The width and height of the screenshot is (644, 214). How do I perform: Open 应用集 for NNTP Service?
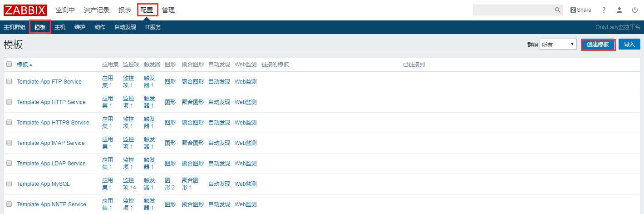[x=108, y=204]
